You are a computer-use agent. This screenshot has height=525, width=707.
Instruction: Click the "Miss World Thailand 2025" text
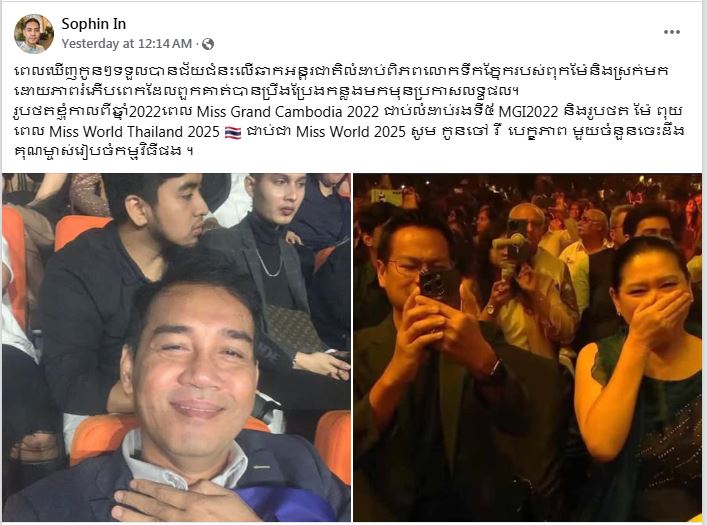tap(134, 132)
